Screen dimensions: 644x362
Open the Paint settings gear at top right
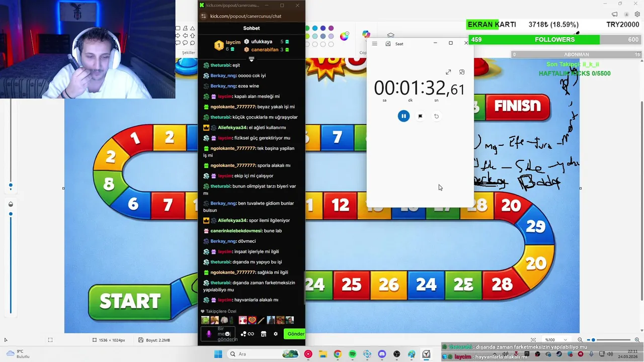pos(637,15)
